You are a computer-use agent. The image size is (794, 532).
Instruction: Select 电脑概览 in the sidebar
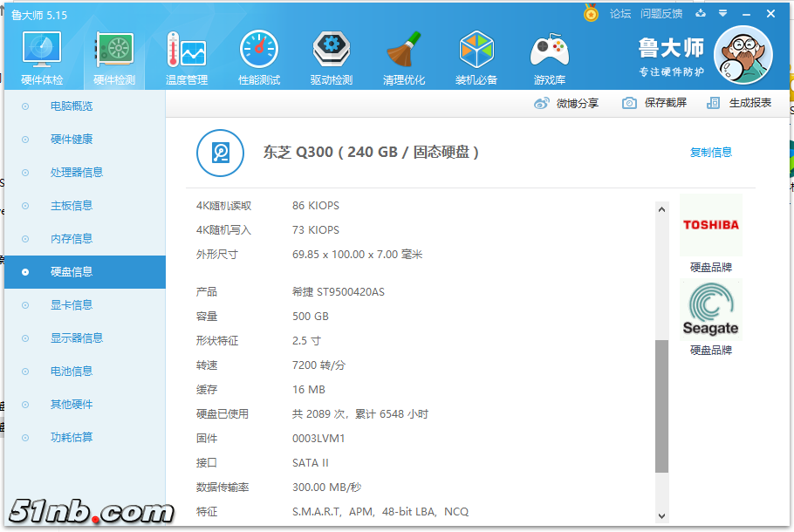(72, 106)
